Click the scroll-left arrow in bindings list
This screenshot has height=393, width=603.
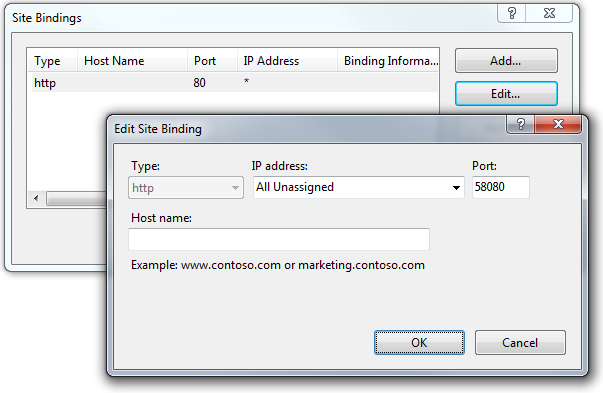(x=37, y=198)
